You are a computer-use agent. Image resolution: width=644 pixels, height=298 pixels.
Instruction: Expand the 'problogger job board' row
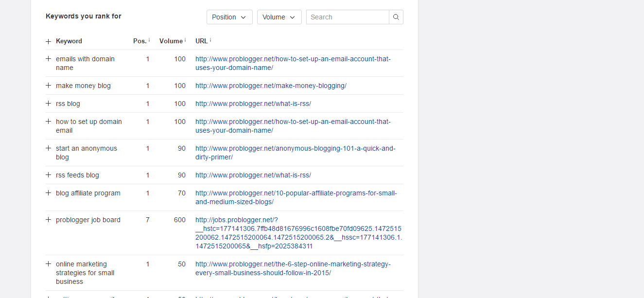[48, 220]
